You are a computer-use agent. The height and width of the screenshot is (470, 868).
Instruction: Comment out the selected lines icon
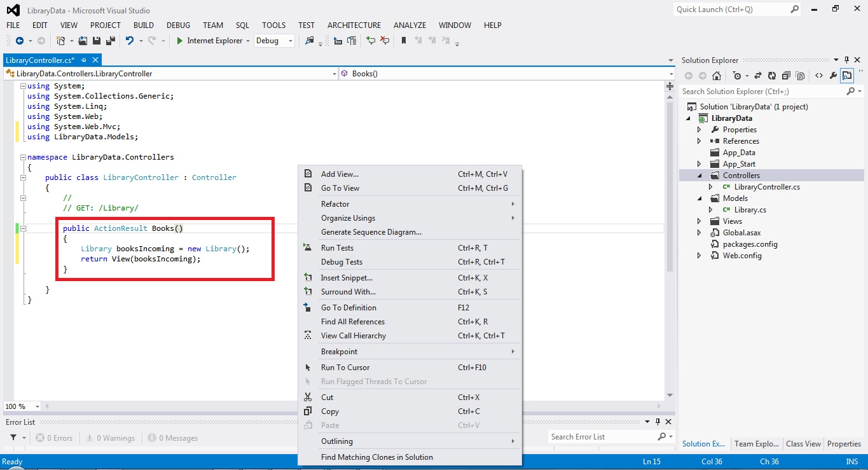pyautogui.click(x=371, y=41)
